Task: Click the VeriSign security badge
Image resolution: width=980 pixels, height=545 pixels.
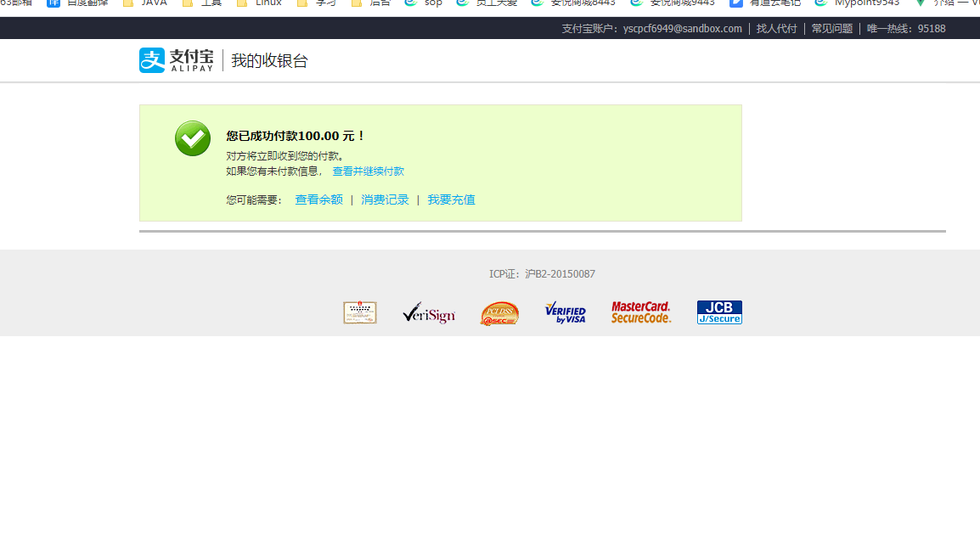Action: pyautogui.click(x=430, y=312)
